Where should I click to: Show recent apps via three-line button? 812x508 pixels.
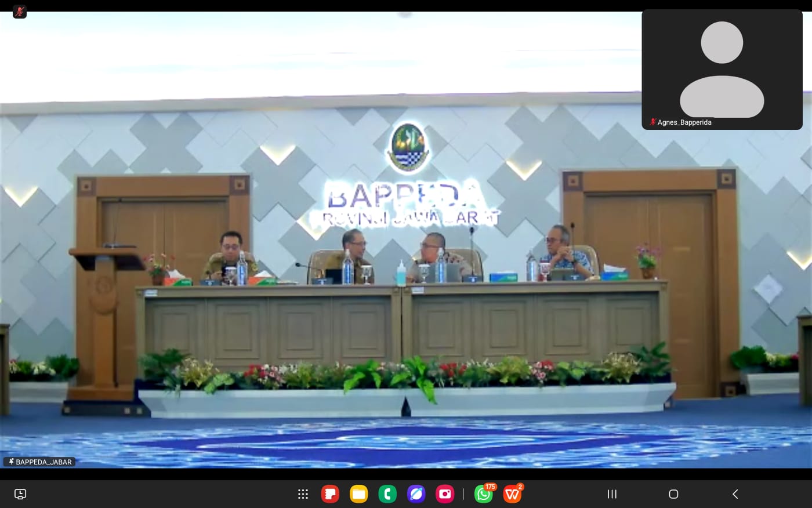pyautogui.click(x=612, y=494)
